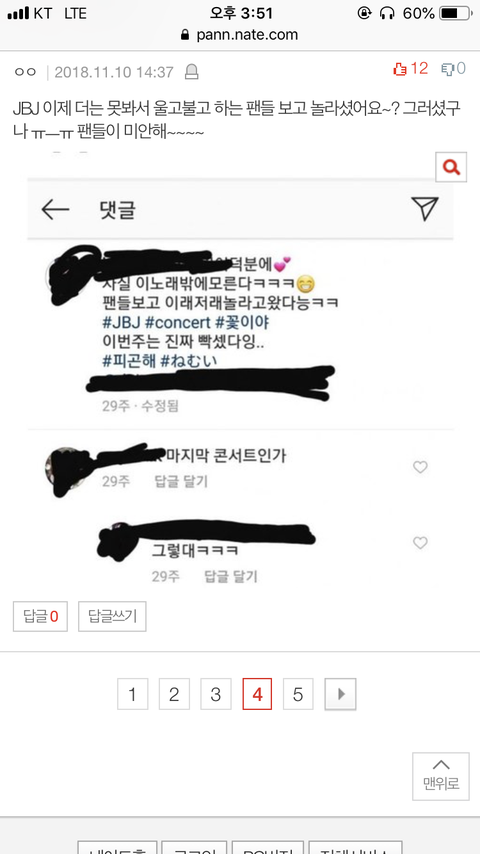Open the #JBJ hashtag link
The height and width of the screenshot is (854, 480).
tap(118, 322)
